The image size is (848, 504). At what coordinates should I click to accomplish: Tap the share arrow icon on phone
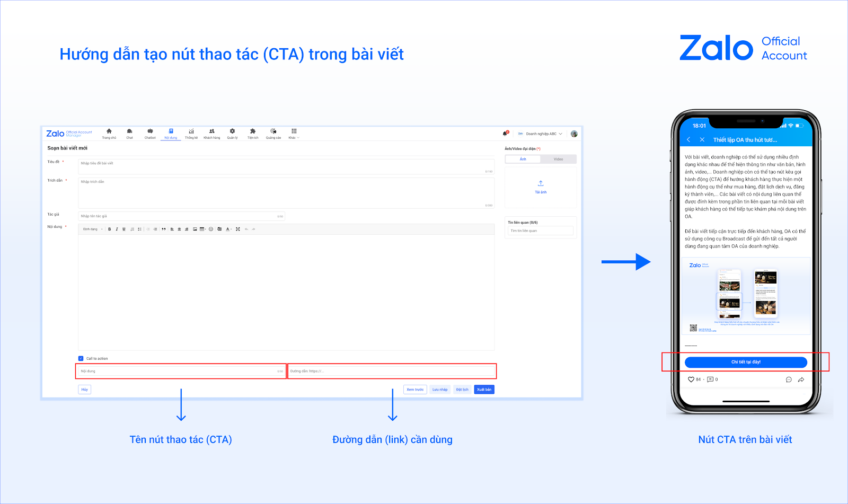[801, 379]
